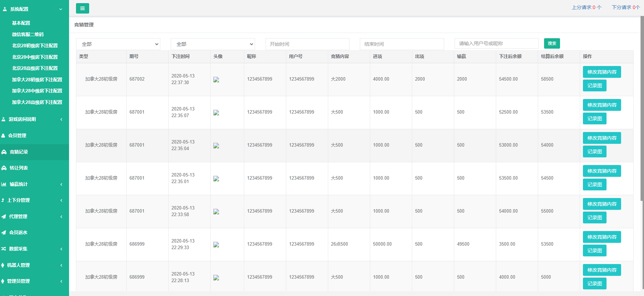This screenshot has height=296, width=644.
Task: Click 修改竞猜内容 for 26点500 row
Action: click(602, 237)
